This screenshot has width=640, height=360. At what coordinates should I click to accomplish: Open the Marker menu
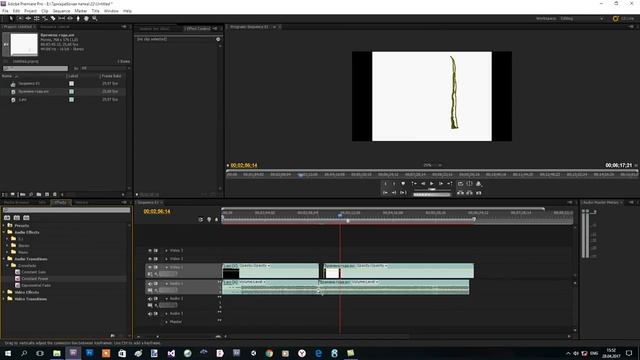[x=80, y=11]
